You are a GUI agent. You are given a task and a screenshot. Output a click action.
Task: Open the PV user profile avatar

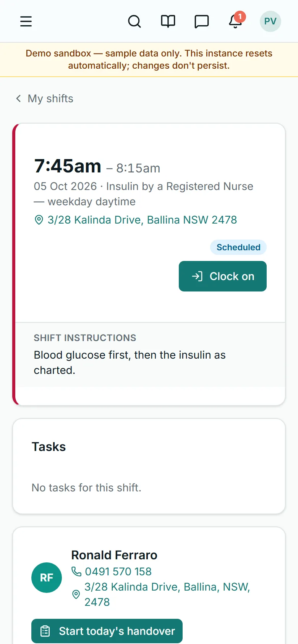(270, 21)
